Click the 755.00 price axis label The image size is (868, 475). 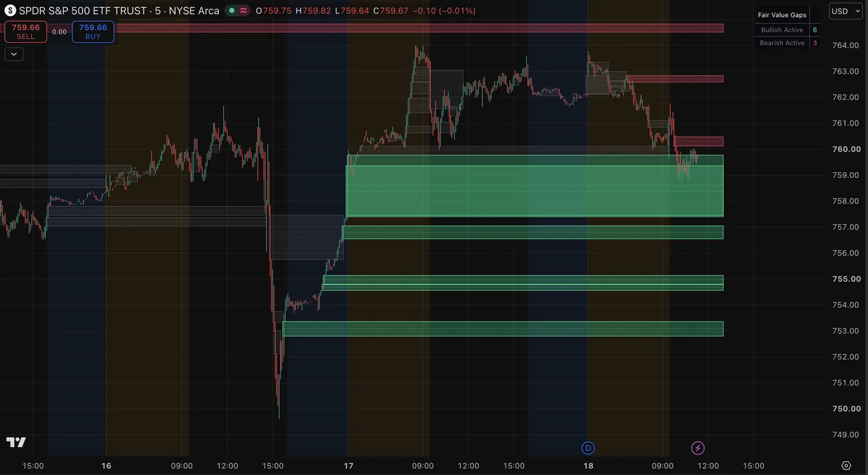[x=846, y=279]
